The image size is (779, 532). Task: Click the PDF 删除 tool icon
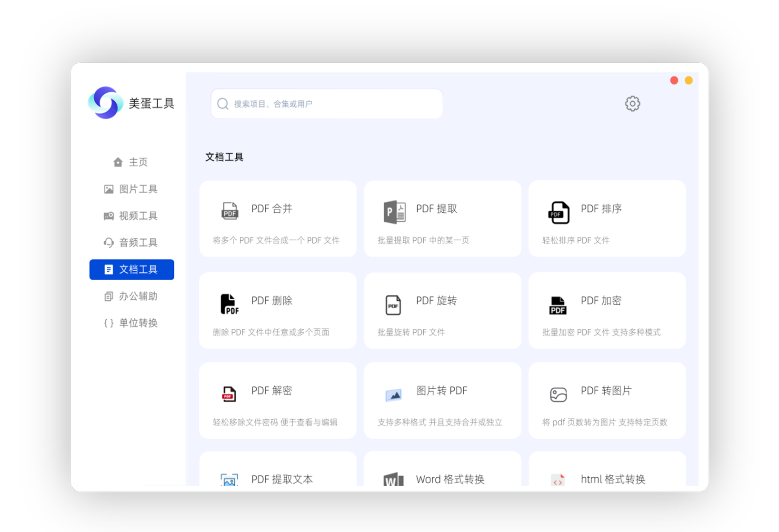(x=229, y=304)
